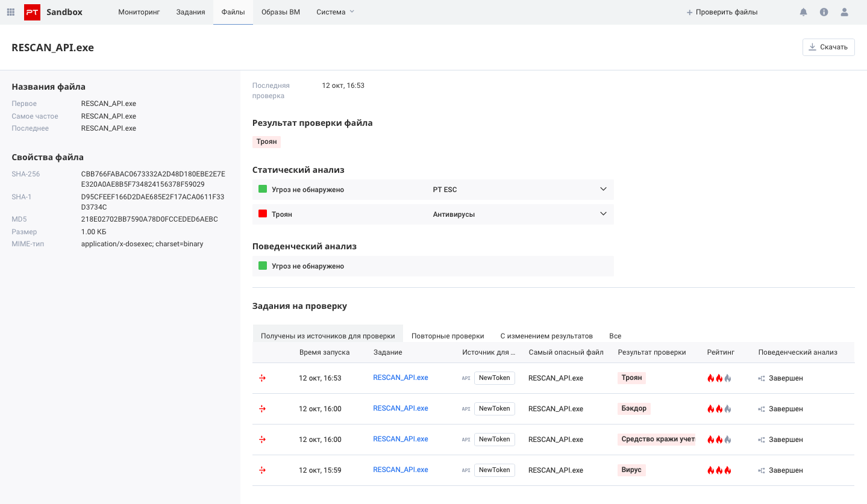The width and height of the screenshot is (867, 504).
Task: Open the user profile icon
Action: [844, 12]
